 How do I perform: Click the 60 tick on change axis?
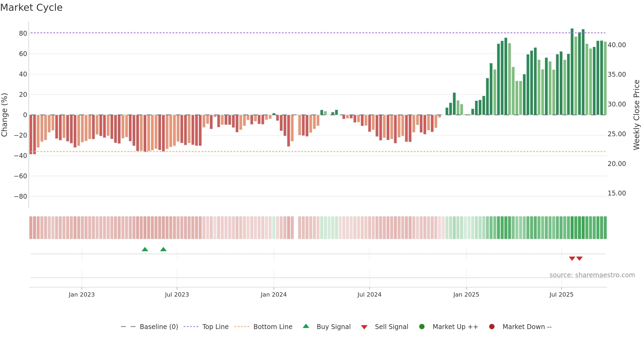[x=23, y=54]
